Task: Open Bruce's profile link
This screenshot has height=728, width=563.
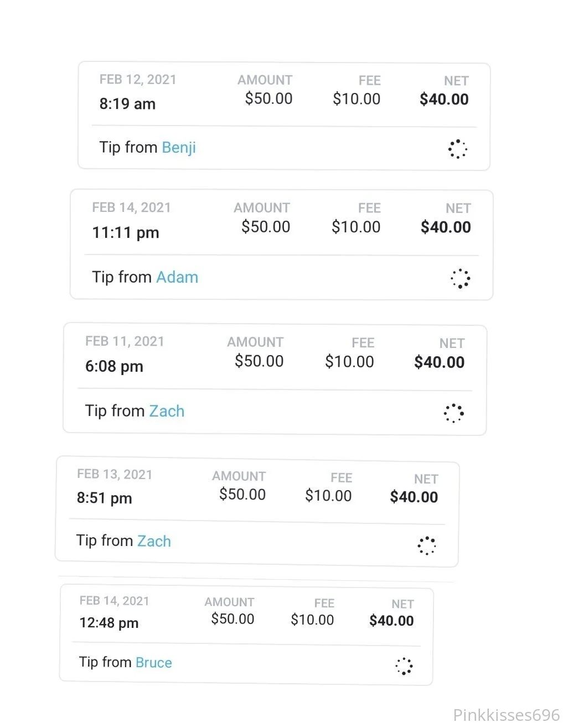Action: (153, 663)
